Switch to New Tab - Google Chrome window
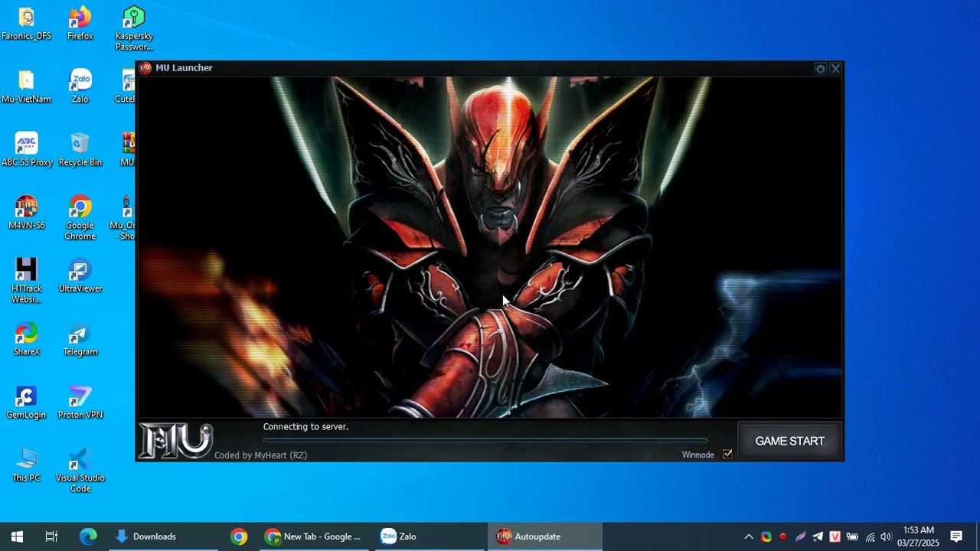Screen dimensions: 980x551 coord(313,536)
